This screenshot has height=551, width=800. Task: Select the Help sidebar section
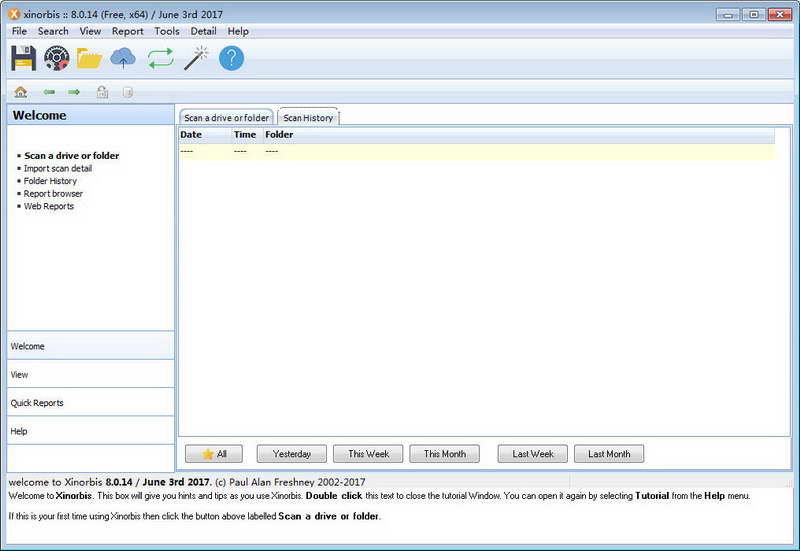pyautogui.click(x=90, y=431)
